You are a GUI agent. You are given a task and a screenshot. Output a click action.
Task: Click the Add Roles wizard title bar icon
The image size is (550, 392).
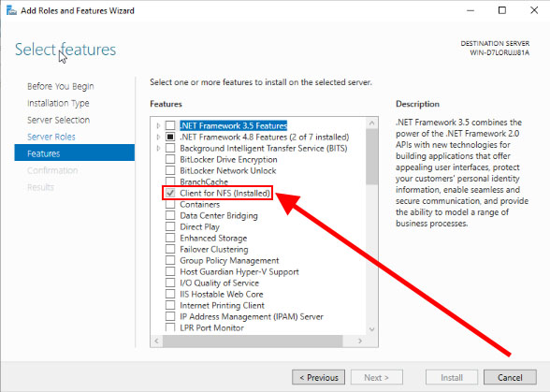tap(11, 10)
